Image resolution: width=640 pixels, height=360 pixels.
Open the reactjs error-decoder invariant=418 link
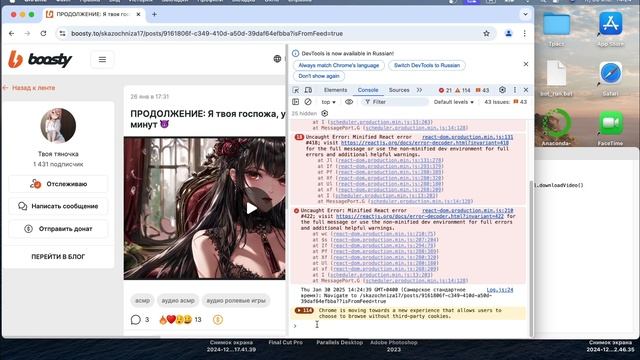point(424,143)
